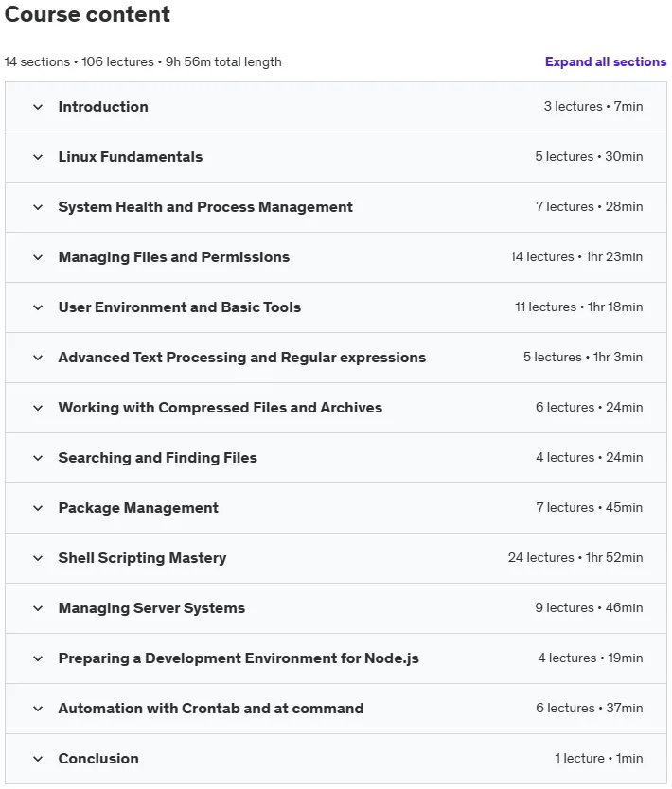Click the Linux Fundamentals section heading
Screen dimensions: 672x789
131,156
